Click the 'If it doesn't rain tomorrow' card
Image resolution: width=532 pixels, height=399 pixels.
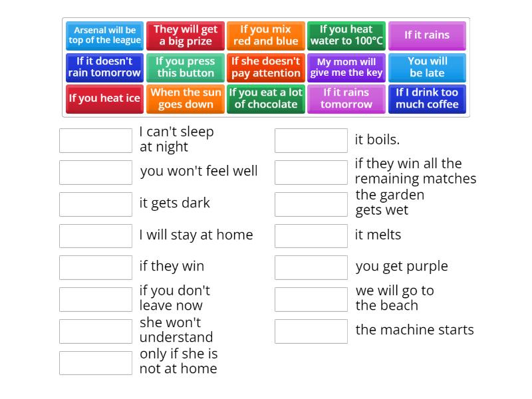[x=104, y=67]
